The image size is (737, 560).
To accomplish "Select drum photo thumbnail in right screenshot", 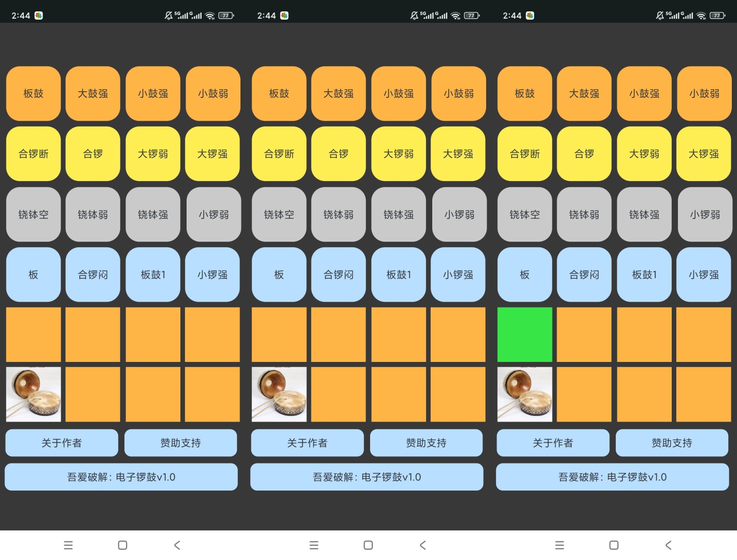I will 525,394.
